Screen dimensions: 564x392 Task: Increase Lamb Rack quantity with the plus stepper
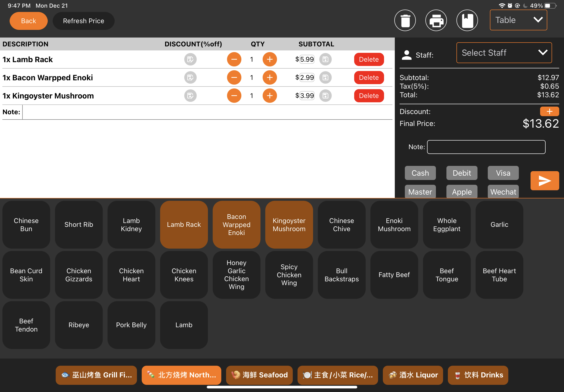coord(270,59)
